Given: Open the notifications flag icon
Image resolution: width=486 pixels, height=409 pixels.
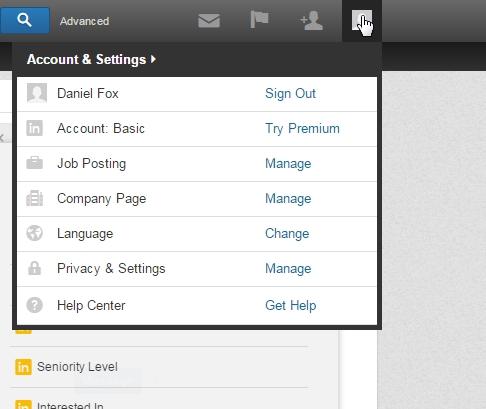Looking at the screenshot, I should (x=259, y=19).
